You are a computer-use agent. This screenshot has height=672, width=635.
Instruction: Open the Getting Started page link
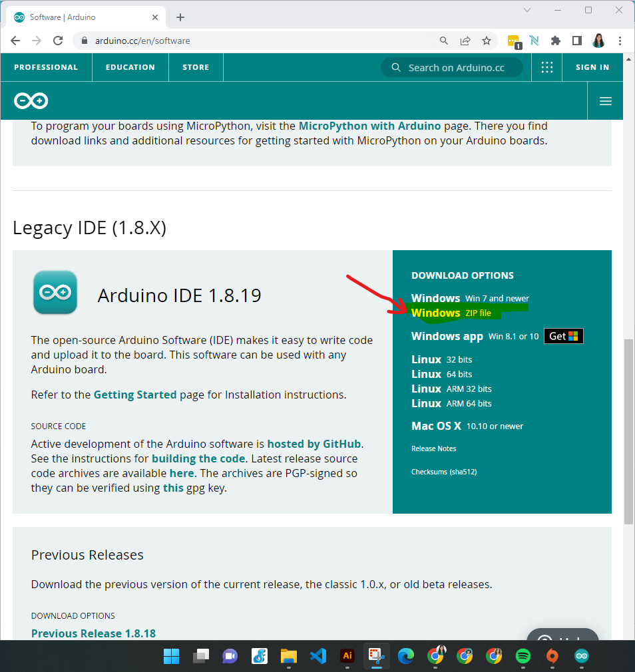click(x=135, y=395)
